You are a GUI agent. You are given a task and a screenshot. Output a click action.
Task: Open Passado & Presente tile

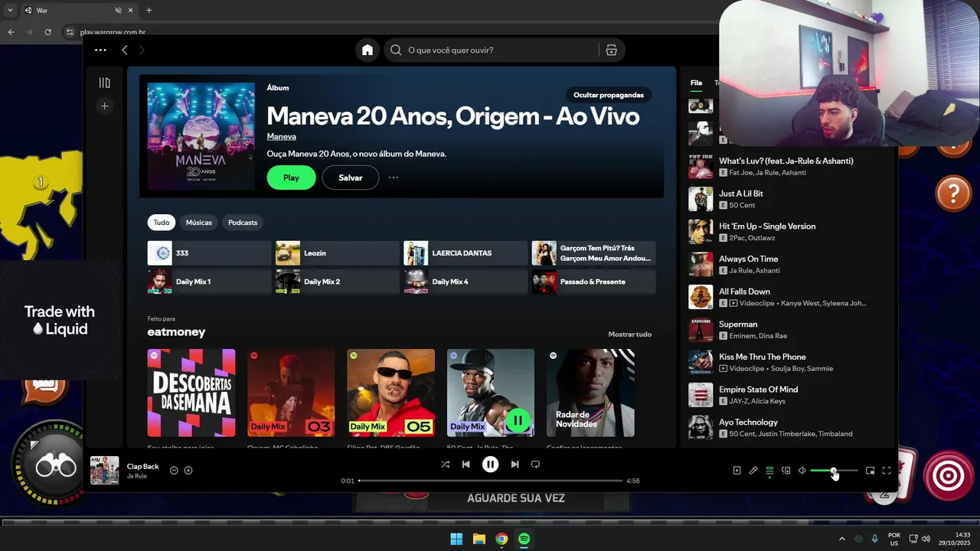point(593,282)
